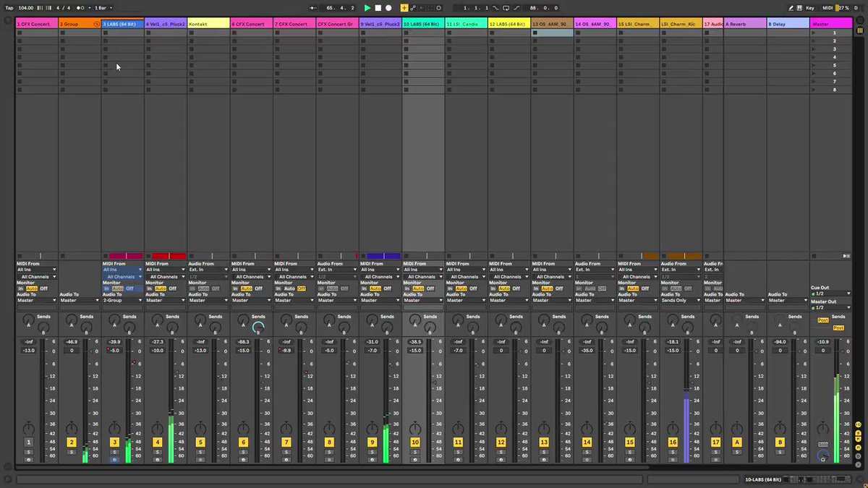Click track 1 Send A knob
The height and width of the screenshot is (488, 868).
(x=29, y=320)
